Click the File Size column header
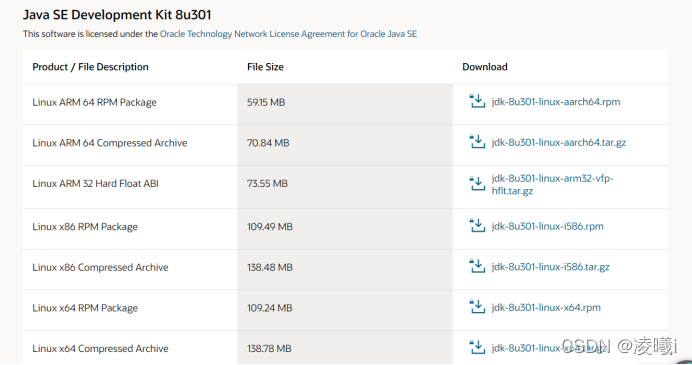Viewport: 692px width, 365px height. click(x=265, y=67)
